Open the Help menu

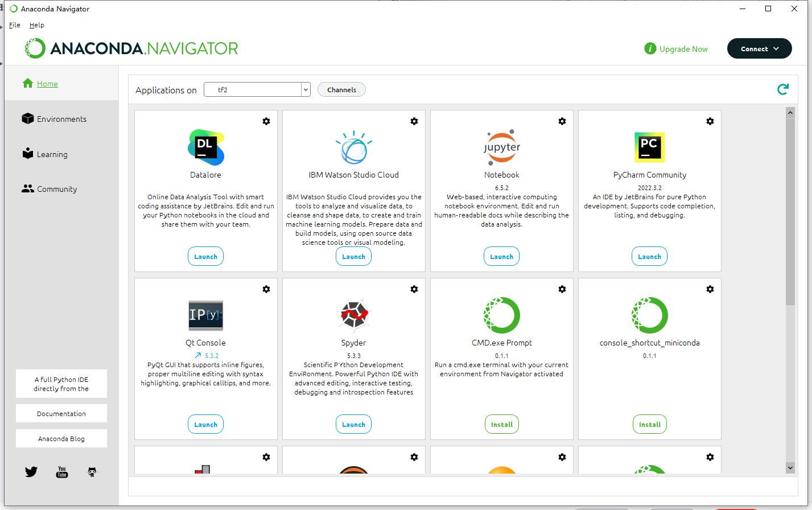click(x=37, y=25)
